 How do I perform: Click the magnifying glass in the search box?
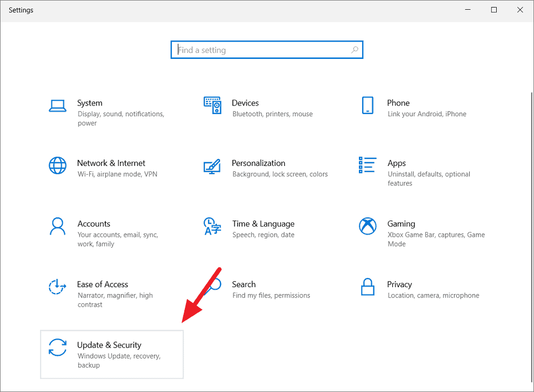pyautogui.click(x=355, y=49)
